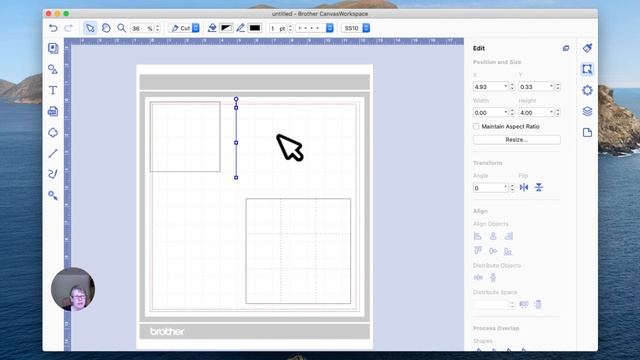Open the cloud-shaped tool in sidebar

point(53,133)
